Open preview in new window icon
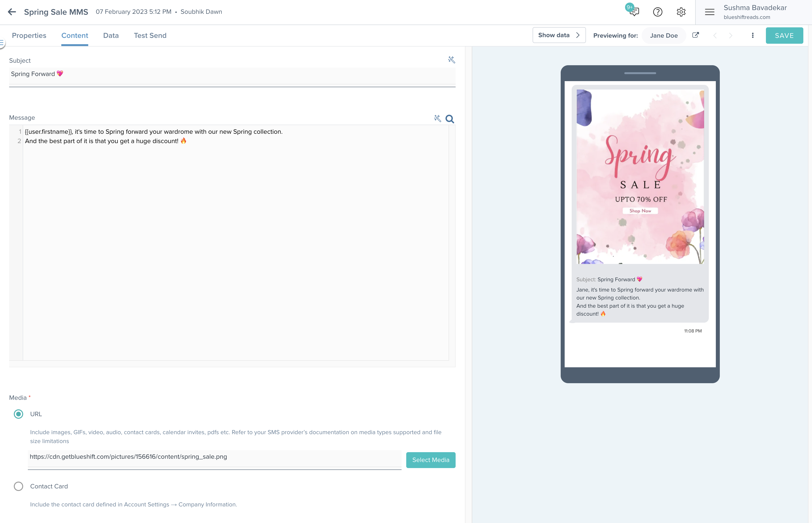Image resolution: width=812 pixels, height=523 pixels. pyautogui.click(x=695, y=35)
